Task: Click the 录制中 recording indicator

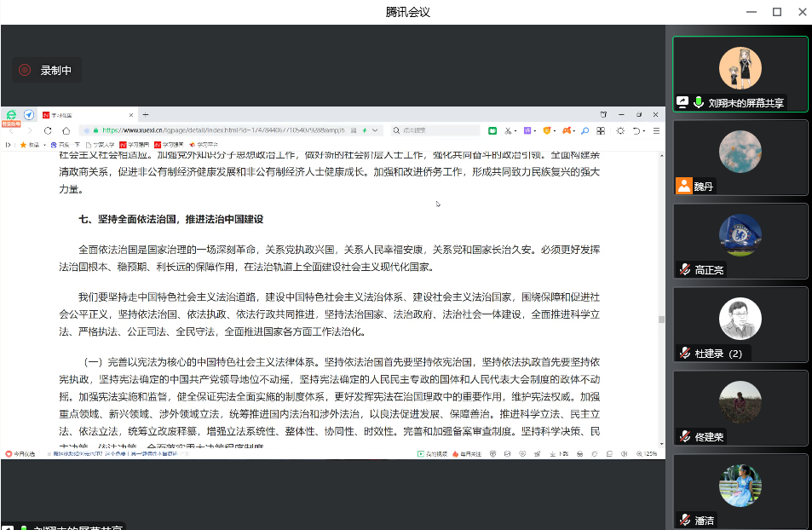Action: [47, 70]
